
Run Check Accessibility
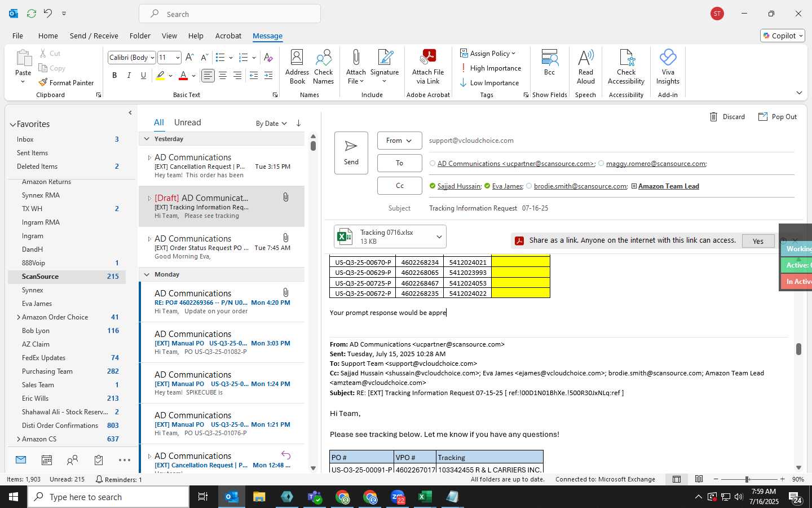[626, 67]
